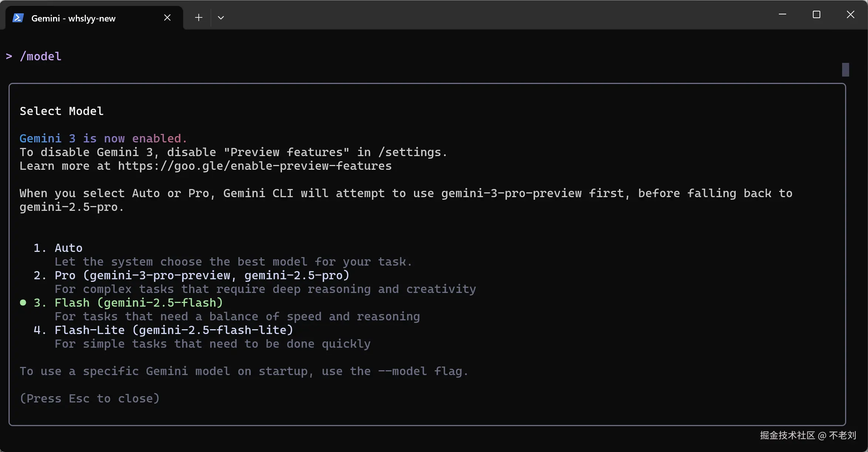868x452 pixels.
Task: Open the goo.gle/enable-preview-features link
Action: (x=255, y=166)
